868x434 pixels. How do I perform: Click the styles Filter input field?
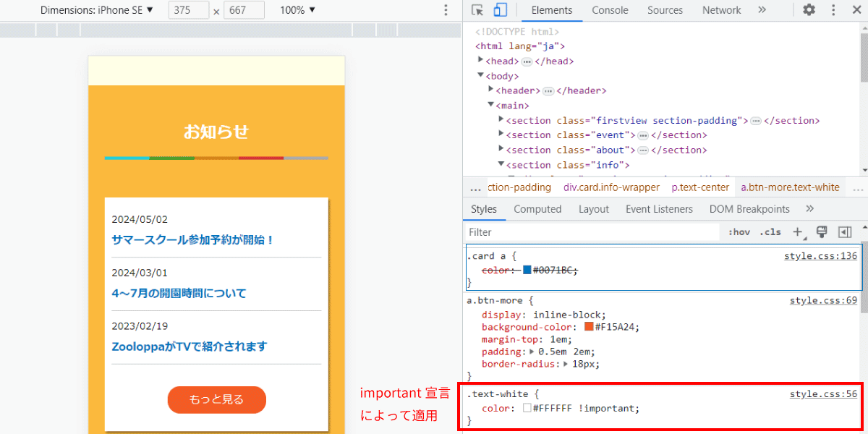(x=593, y=232)
